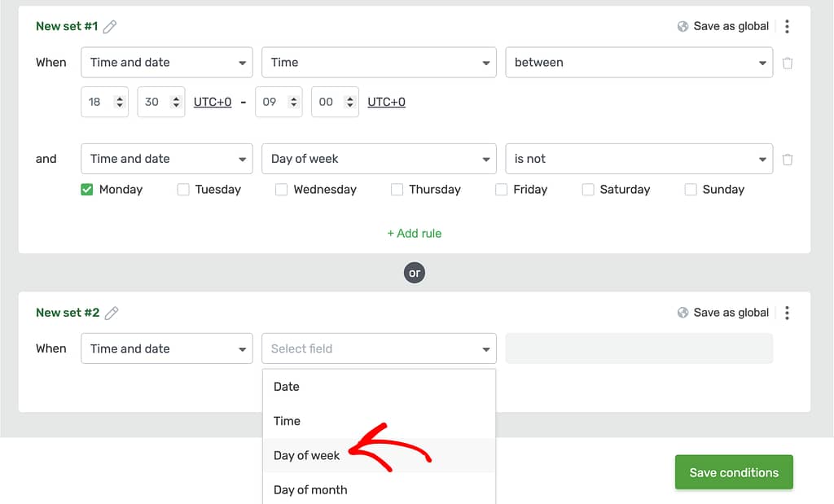Click the New set #1 title

[x=67, y=26]
